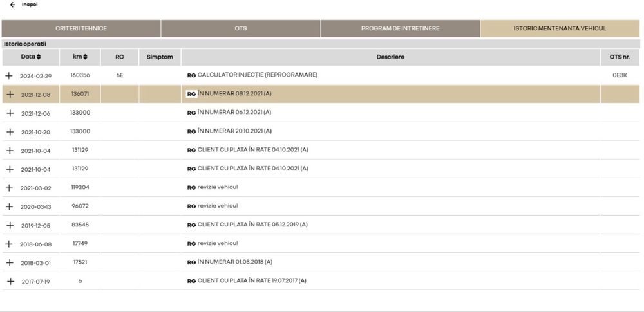Viewport: 644px width, 312px height.
Task: Expand the 2021-10-20 operation row
Action: coord(9,131)
